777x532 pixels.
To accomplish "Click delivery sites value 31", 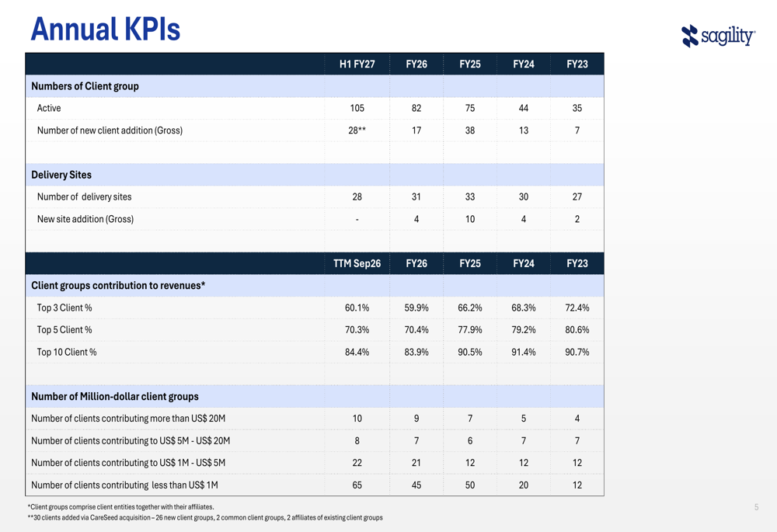I will pyautogui.click(x=416, y=196).
